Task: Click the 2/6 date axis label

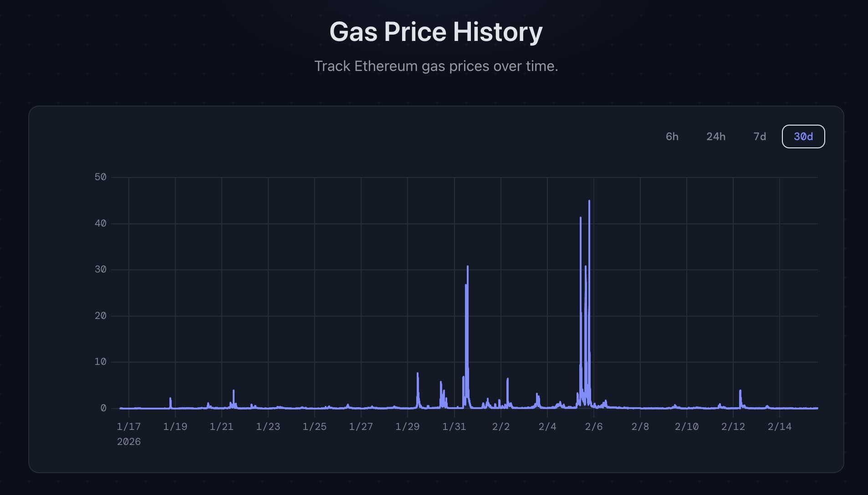Action: coord(593,426)
